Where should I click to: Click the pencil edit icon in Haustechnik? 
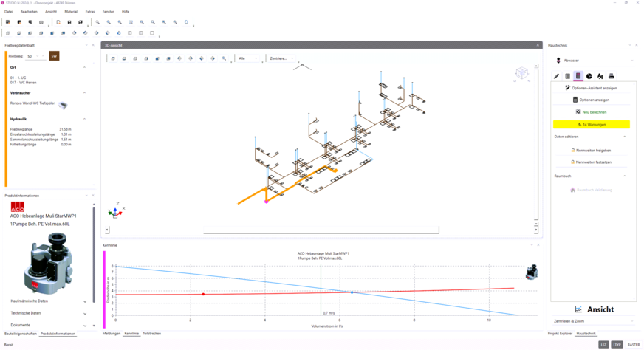(557, 76)
